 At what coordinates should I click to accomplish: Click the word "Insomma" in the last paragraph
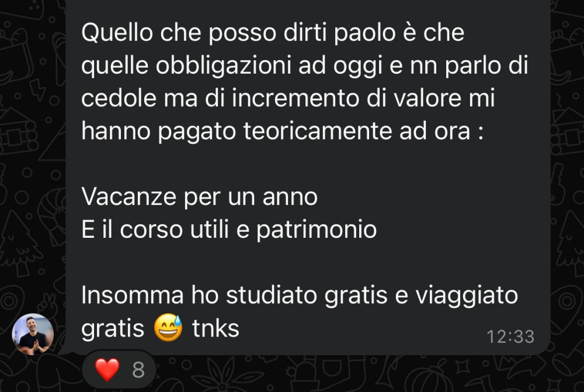click(133, 295)
